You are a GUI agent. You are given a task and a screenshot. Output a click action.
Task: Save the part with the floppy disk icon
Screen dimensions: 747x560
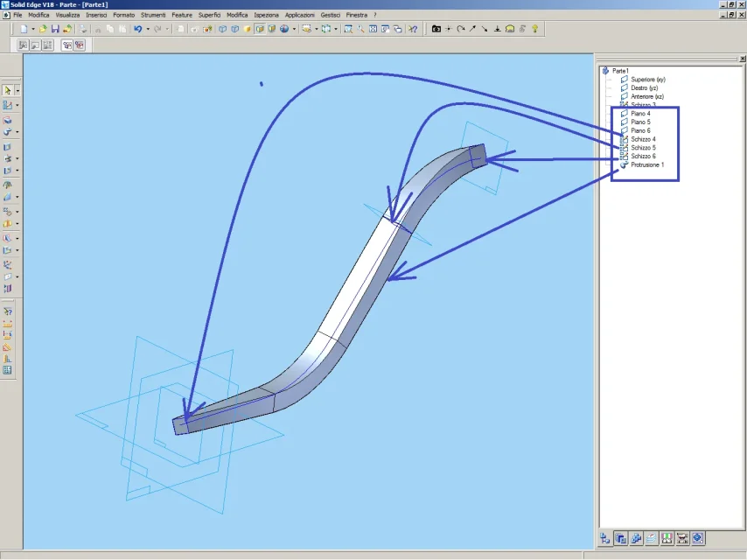[x=55, y=29]
